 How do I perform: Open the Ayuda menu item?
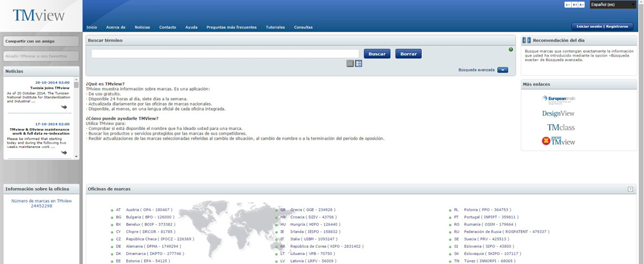point(191,27)
